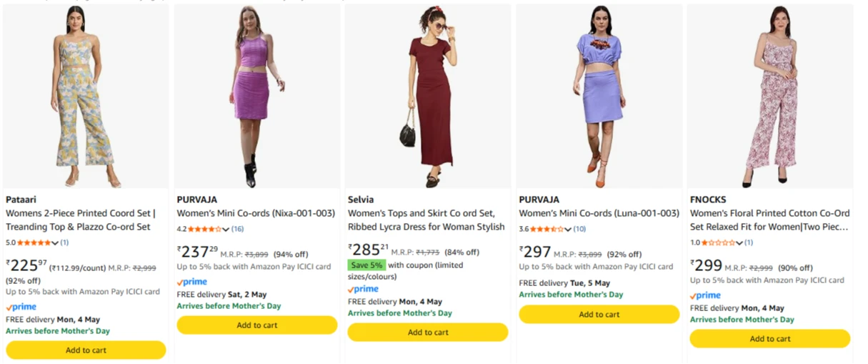
Task: Click the Save 5% coupon badge
Action: click(366, 265)
